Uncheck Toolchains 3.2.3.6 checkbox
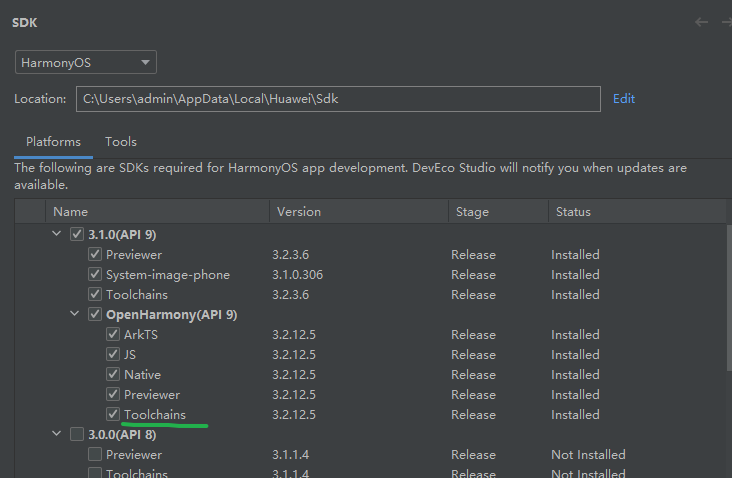The width and height of the screenshot is (732, 478). [x=95, y=294]
